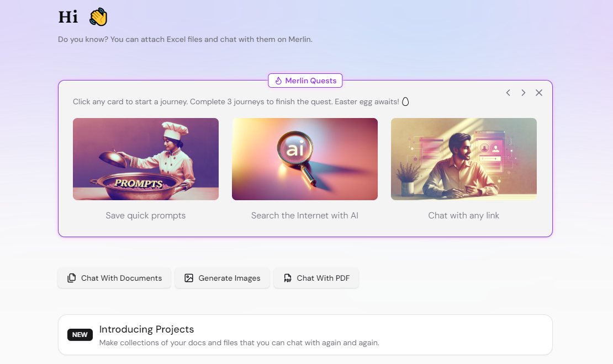The image size is (613, 364).
Task: Open the AI magnifying glass thumbnail
Action: (x=304, y=159)
